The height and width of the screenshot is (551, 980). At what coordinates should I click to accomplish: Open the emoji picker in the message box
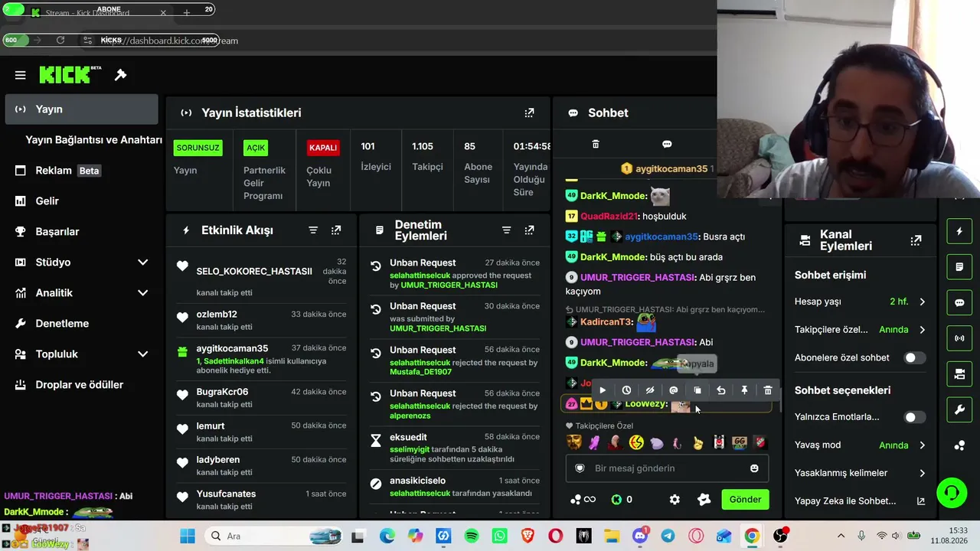(x=754, y=468)
